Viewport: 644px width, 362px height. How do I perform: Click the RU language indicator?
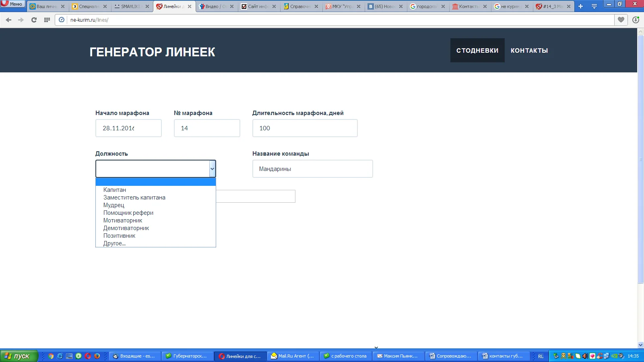(x=541, y=356)
